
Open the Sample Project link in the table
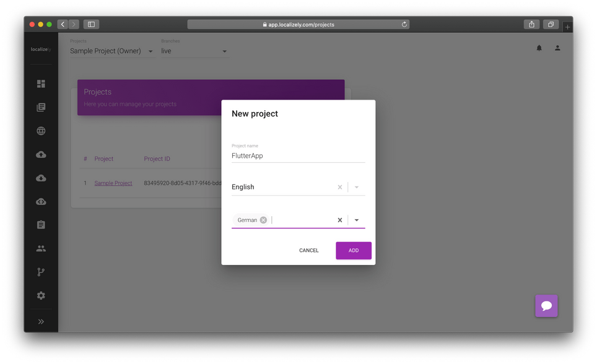(113, 183)
